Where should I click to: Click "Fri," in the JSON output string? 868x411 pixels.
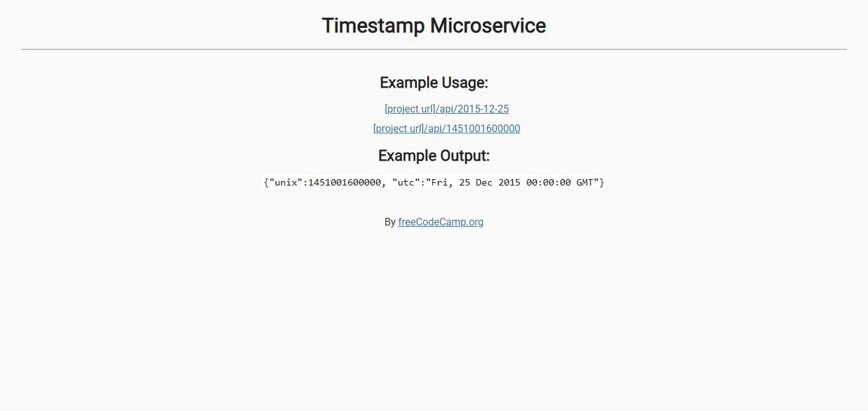tap(441, 182)
